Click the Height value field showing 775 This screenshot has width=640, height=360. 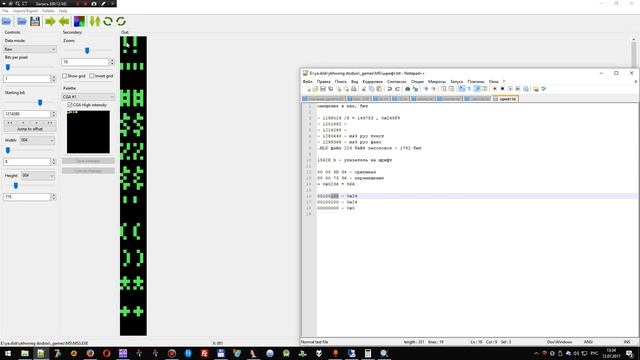27,197
